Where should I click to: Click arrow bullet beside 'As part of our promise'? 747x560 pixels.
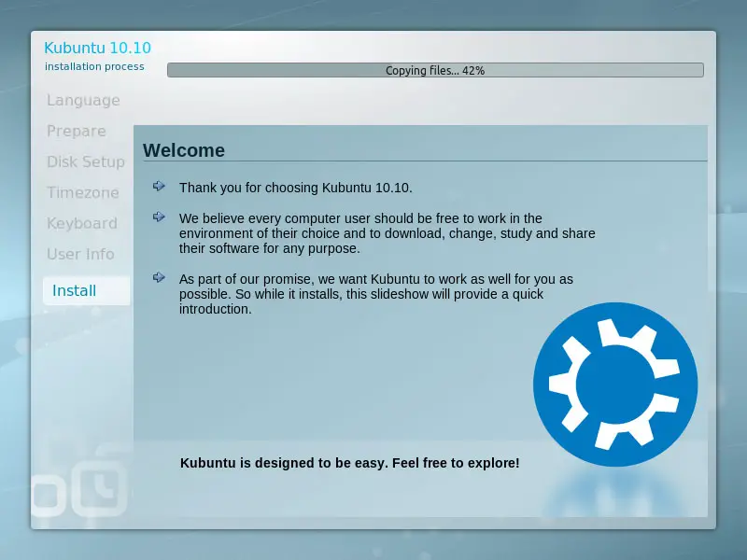(159, 277)
